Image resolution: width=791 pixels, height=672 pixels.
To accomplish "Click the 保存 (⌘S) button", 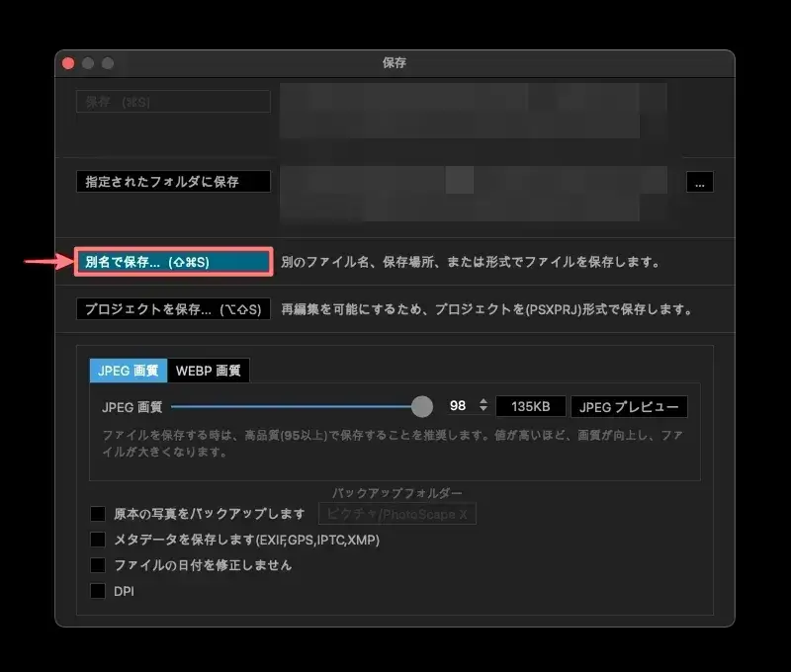I will [172, 101].
